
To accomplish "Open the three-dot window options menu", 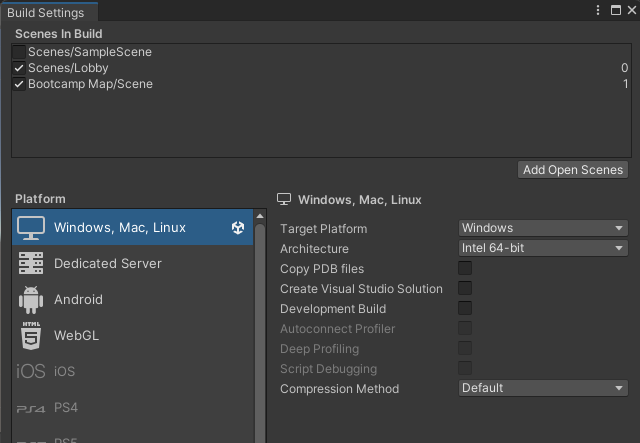I will (x=598, y=10).
